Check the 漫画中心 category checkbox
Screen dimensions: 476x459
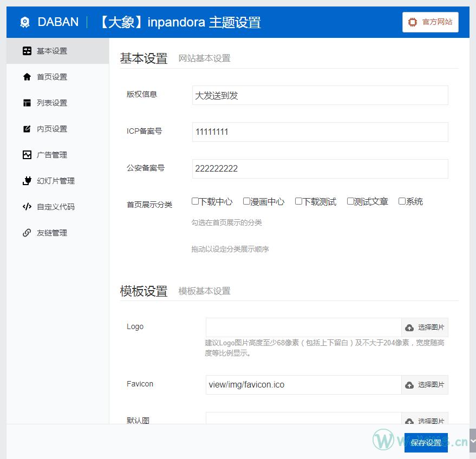pos(246,201)
